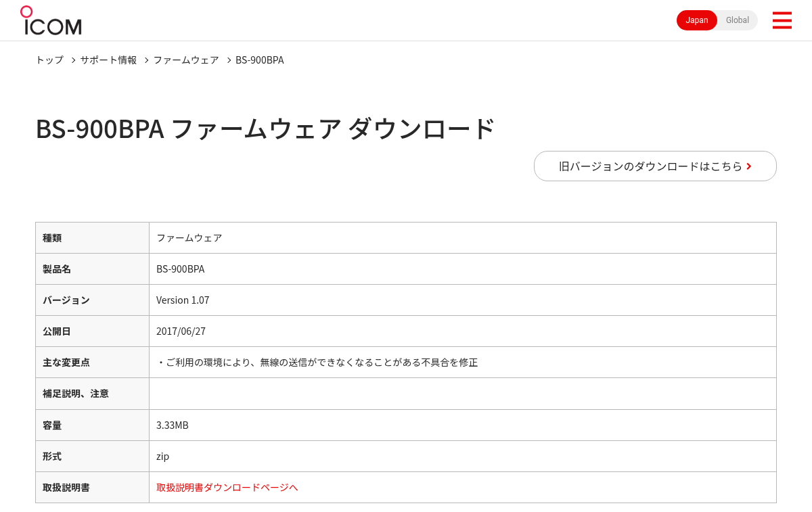Screen dimensions: 812x512
Task: Click ファームウェア value in the table
Action: click(189, 237)
